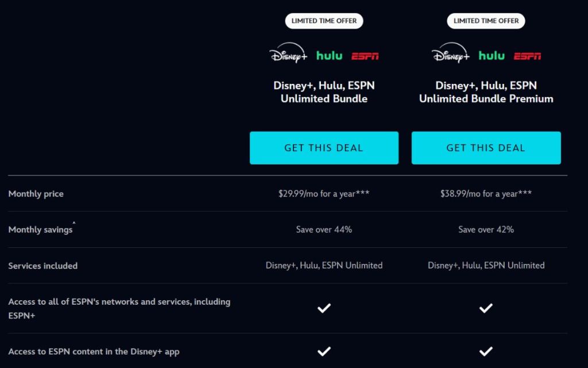The height and width of the screenshot is (368, 588).
Task: Click the Disney+ logo in the Premium bundle column
Action: tap(450, 55)
